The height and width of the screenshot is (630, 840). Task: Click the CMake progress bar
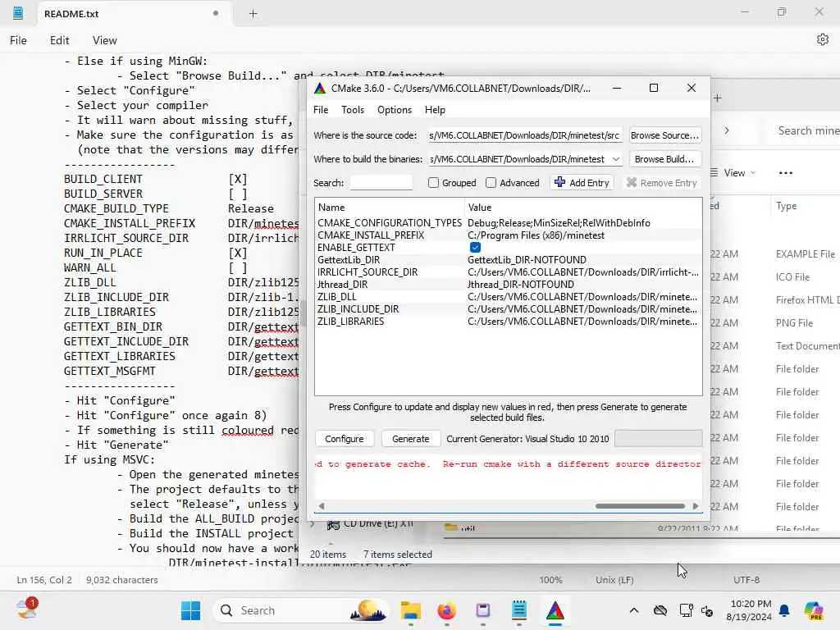(x=659, y=439)
